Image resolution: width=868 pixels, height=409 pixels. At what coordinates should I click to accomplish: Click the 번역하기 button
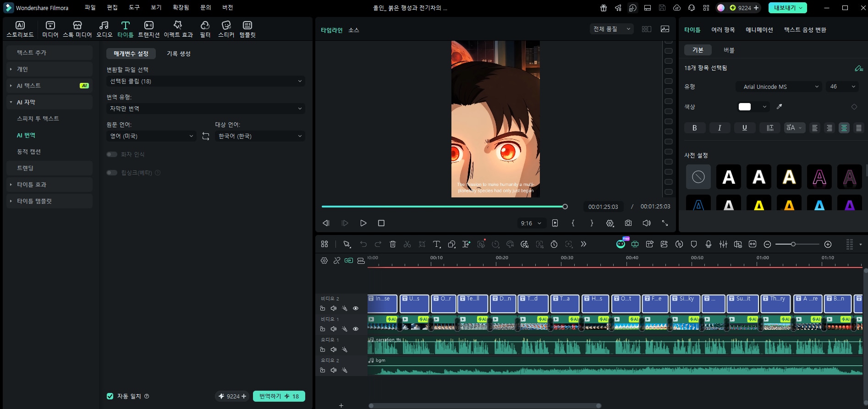click(279, 396)
